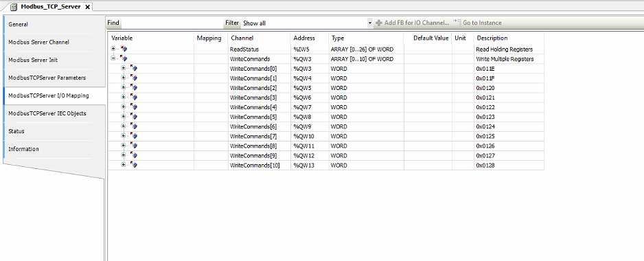This screenshot has height=261, width=644.
Task: Select the %QW4 address cell
Action: tap(310, 78)
